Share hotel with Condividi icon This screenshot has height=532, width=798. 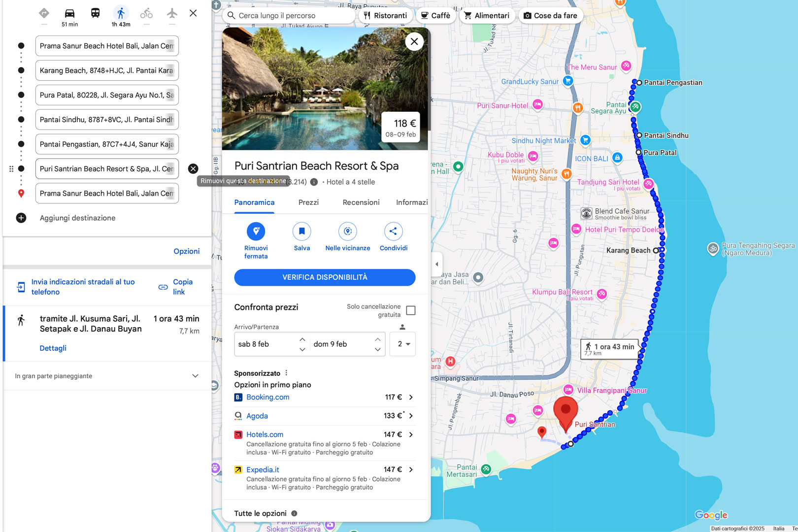393,232
